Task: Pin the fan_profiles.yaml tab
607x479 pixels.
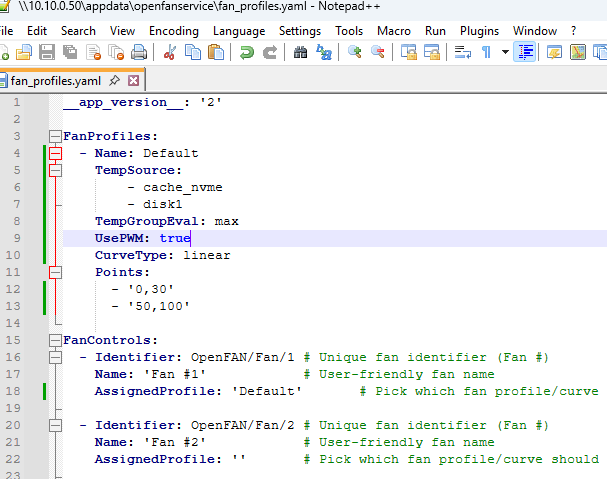Action: pos(114,81)
